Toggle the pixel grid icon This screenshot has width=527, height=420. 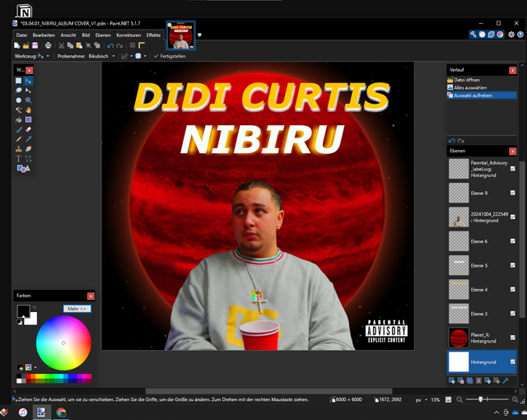point(133,45)
